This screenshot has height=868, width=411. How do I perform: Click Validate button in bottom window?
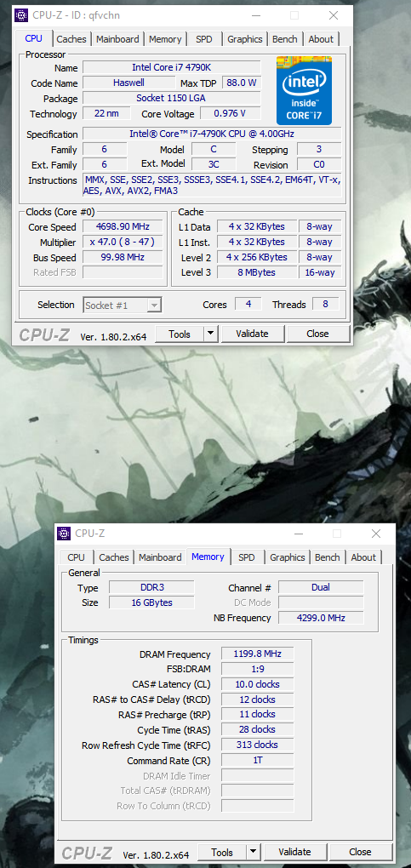coord(294,852)
